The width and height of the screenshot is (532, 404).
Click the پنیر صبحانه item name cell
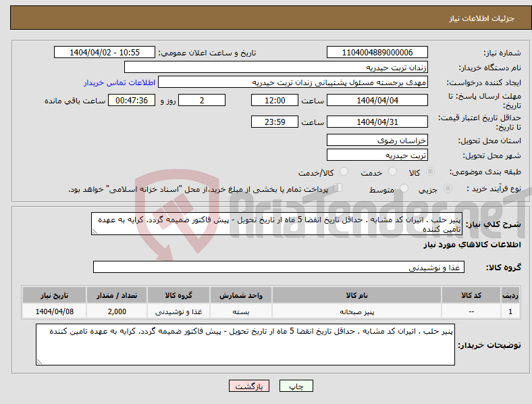tap(356, 311)
